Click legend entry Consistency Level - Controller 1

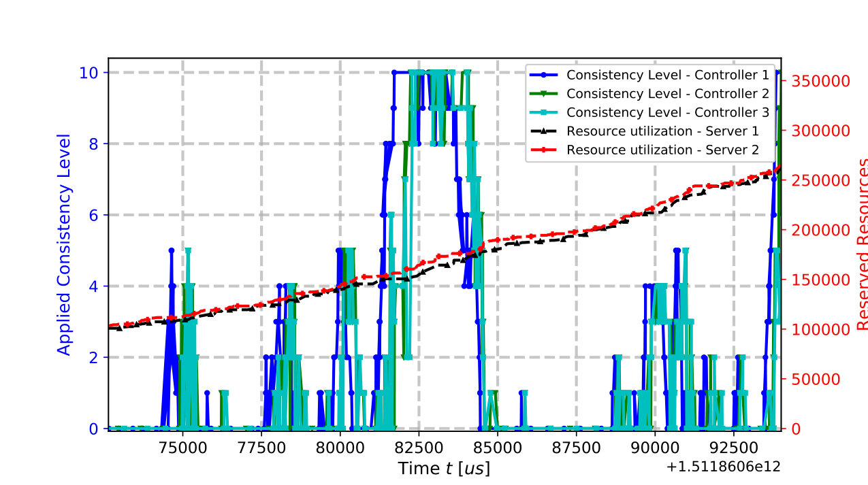[668, 74]
